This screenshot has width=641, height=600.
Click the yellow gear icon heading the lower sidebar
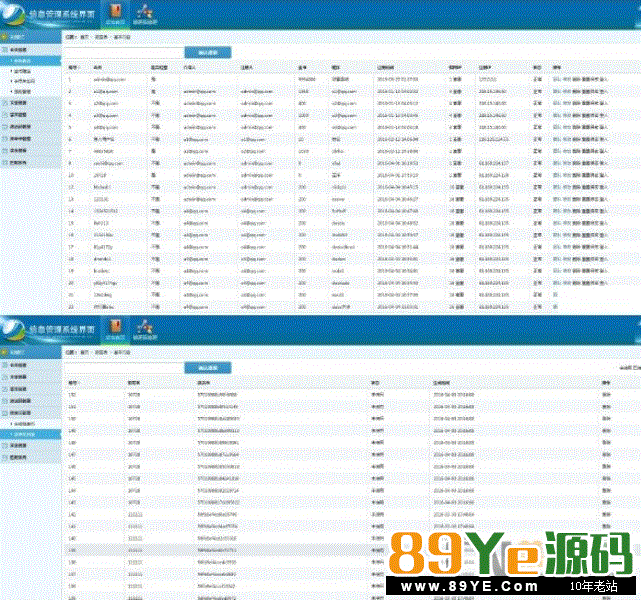(x=4, y=352)
